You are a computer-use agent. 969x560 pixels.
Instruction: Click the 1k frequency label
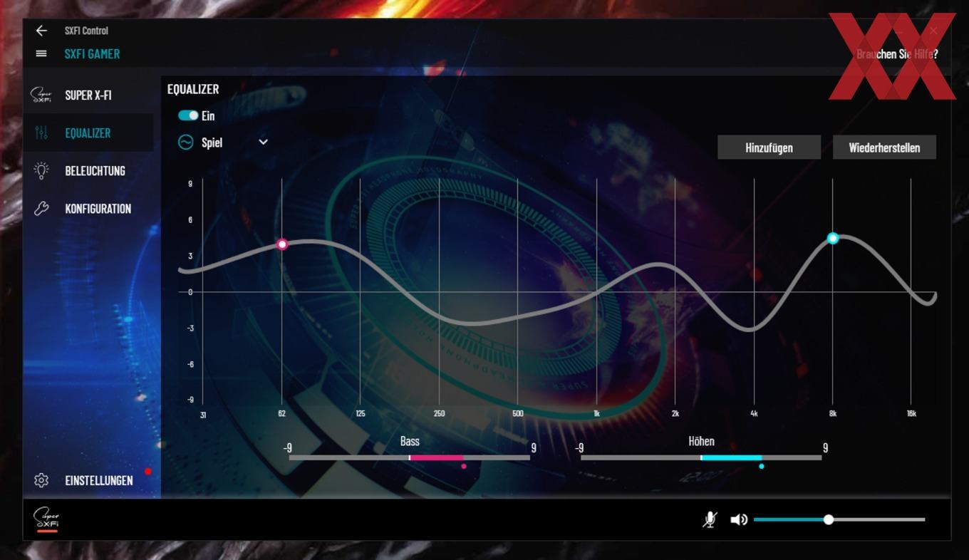coord(596,413)
